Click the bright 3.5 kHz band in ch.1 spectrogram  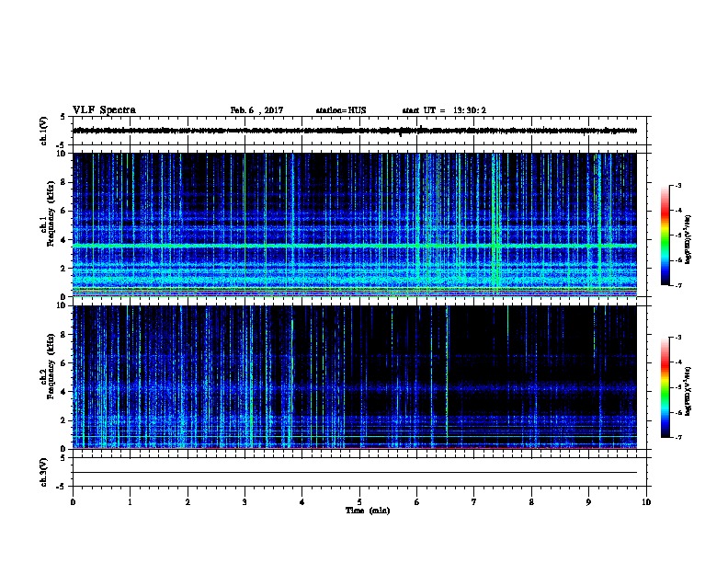click(355, 246)
